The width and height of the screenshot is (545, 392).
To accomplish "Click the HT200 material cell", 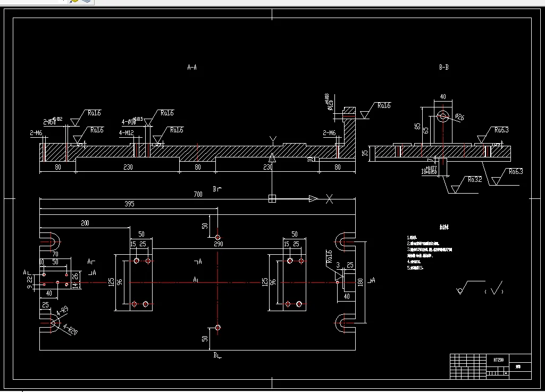I will click(498, 360).
